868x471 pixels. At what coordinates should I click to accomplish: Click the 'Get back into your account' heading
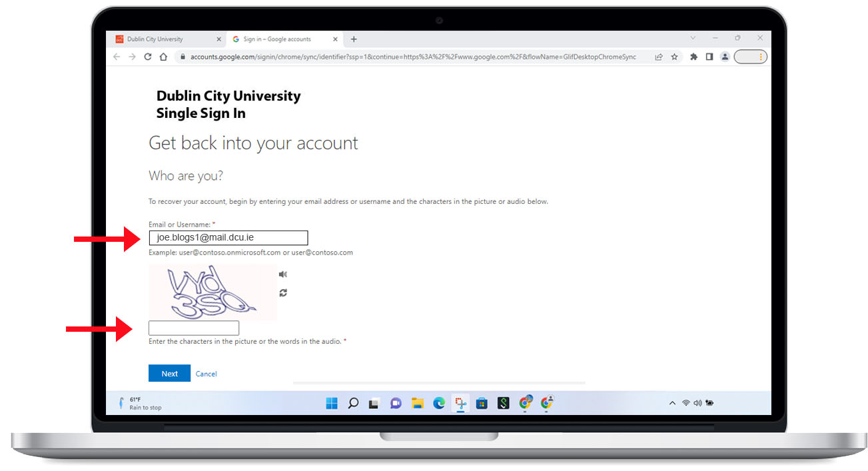(x=253, y=143)
